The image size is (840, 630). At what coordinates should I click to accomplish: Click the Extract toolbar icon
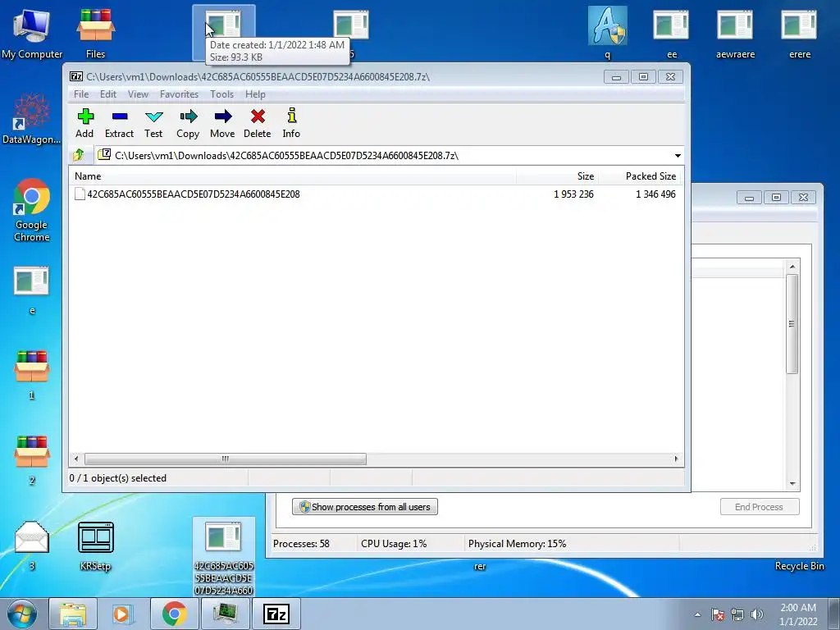(x=119, y=123)
